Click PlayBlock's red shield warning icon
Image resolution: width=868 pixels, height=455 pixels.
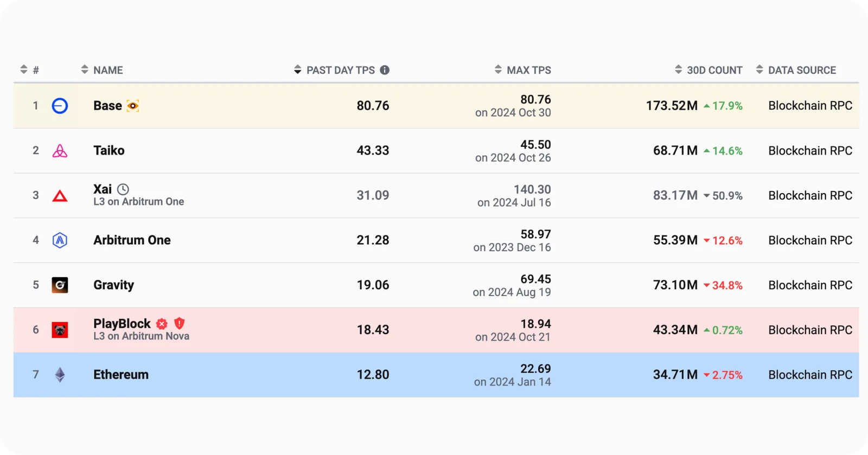pos(180,324)
